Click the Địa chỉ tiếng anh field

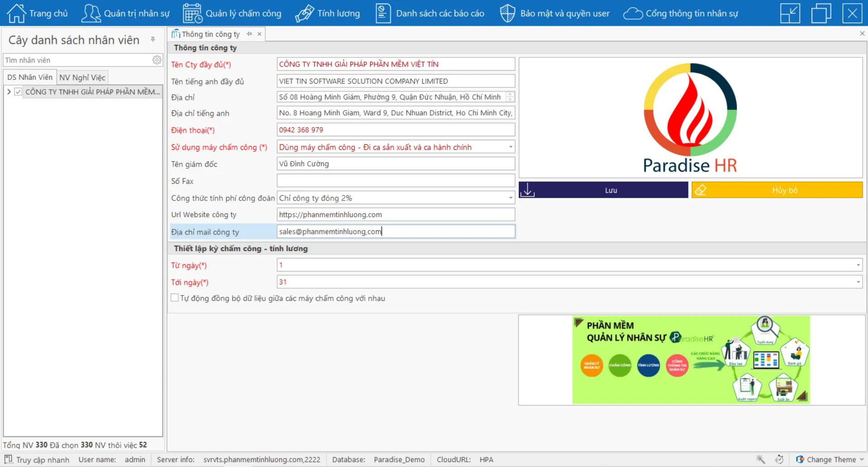click(396, 113)
